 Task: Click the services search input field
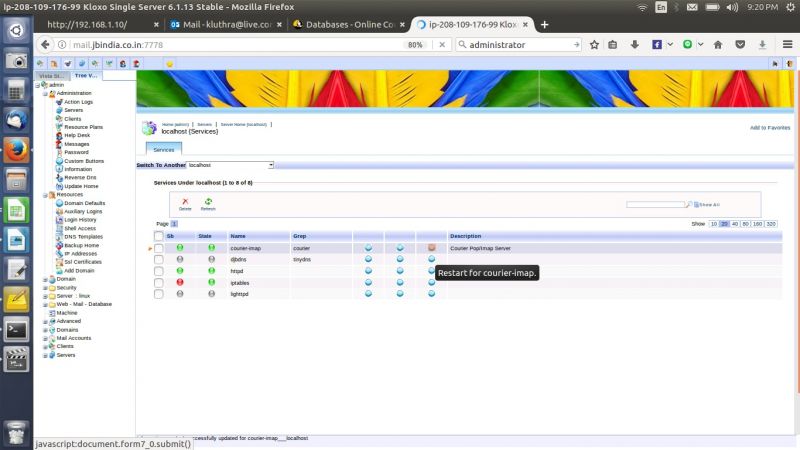tap(656, 205)
